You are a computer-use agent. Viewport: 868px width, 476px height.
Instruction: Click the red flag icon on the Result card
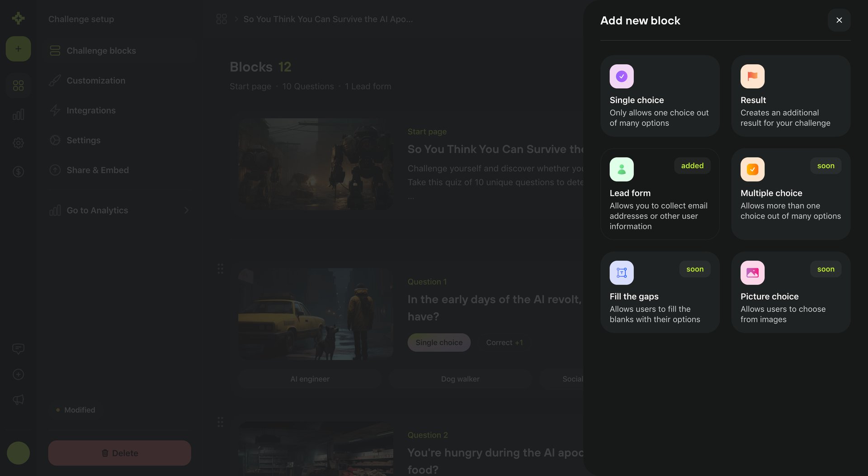[752, 76]
